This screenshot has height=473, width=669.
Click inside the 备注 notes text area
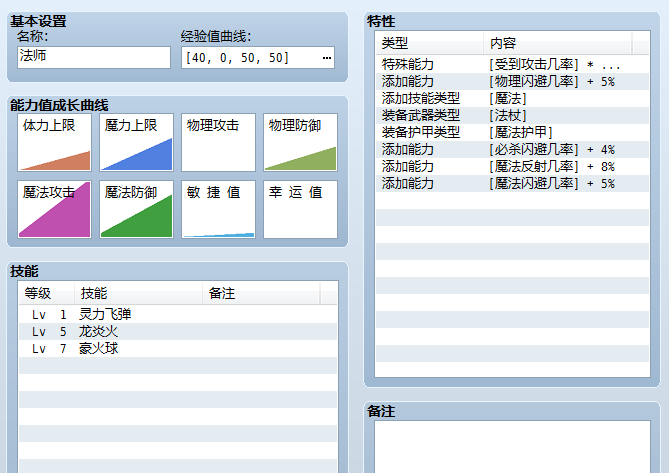(512, 447)
